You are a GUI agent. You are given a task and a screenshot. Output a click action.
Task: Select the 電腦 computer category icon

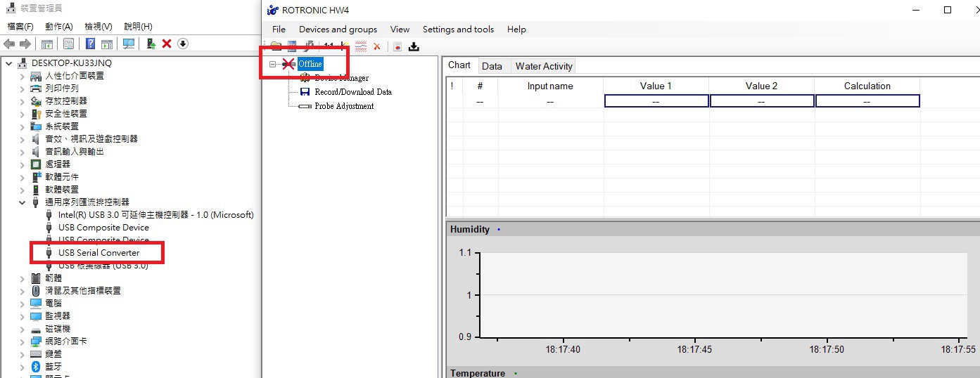pyautogui.click(x=37, y=303)
